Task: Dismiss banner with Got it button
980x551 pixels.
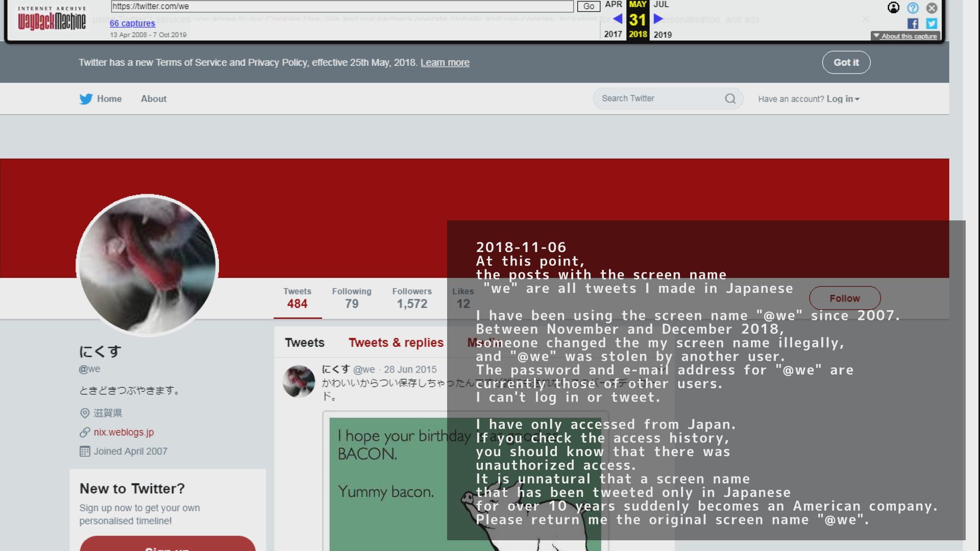Action: pyautogui.click(x=846, y=62)
